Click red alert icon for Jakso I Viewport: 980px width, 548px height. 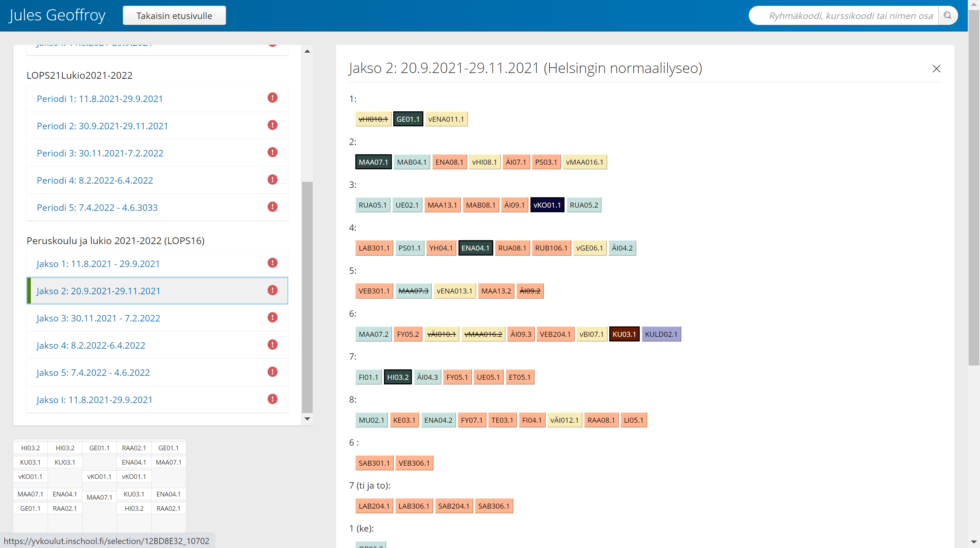272,399
